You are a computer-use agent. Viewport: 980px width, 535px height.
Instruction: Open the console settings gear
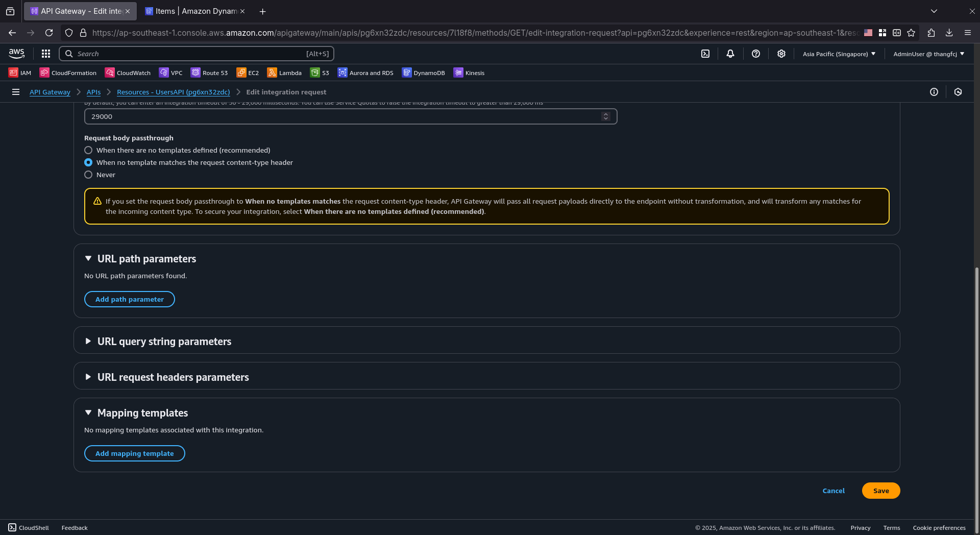pos(781,54)
